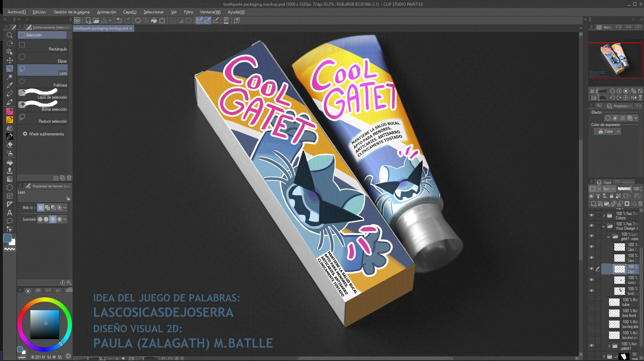Click the Undo arrow in toolbar

tap(119, 20)
